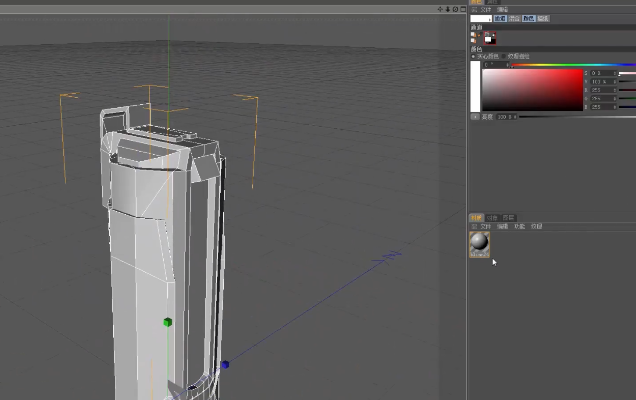636x400 pixels.
Task: Select the second radio option beside 实心颜色
Action: [x=504, y=56]
